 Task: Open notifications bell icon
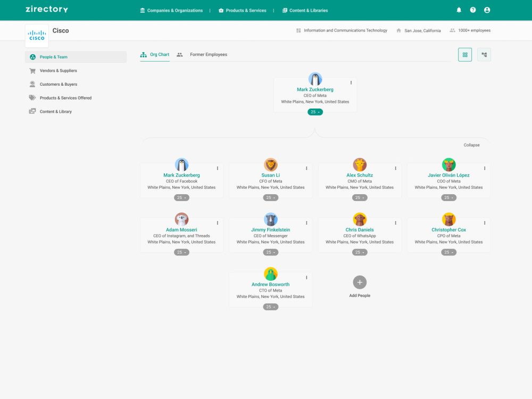coord(459,10)
